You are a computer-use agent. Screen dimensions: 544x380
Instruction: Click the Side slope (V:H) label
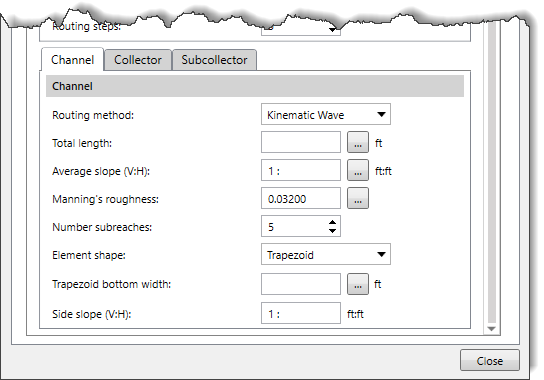[x=92, y=314]
